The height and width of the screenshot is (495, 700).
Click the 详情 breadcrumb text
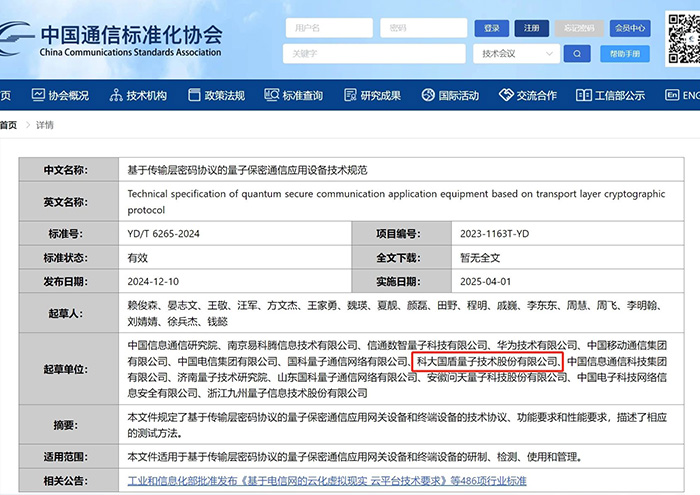coord(45,125)
